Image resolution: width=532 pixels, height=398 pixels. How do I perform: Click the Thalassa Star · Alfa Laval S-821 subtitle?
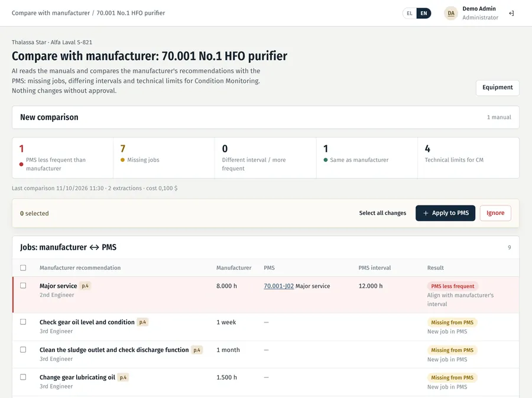click(52, 43)
